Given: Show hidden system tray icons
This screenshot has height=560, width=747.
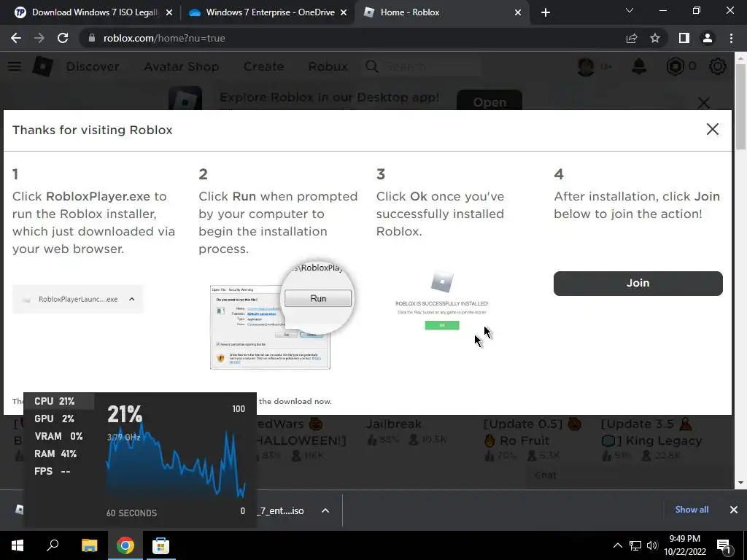Looking at the screenshot, I should tap(617, 545).
